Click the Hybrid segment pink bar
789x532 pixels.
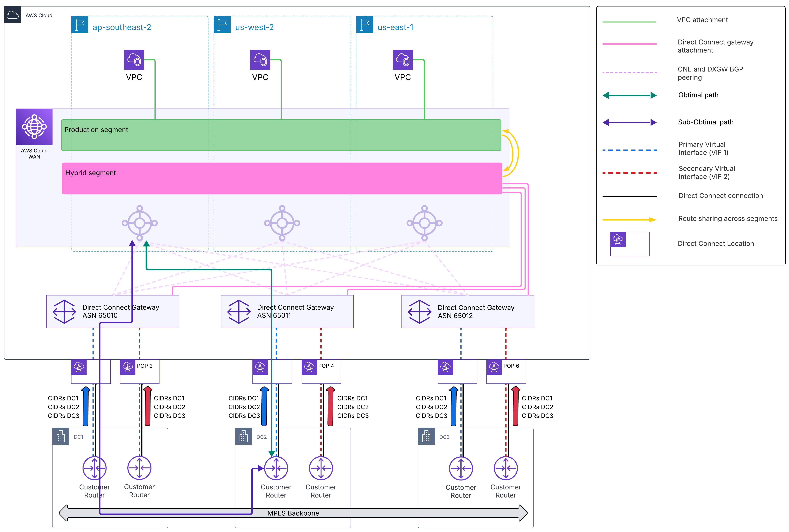(x=282, y=178)
